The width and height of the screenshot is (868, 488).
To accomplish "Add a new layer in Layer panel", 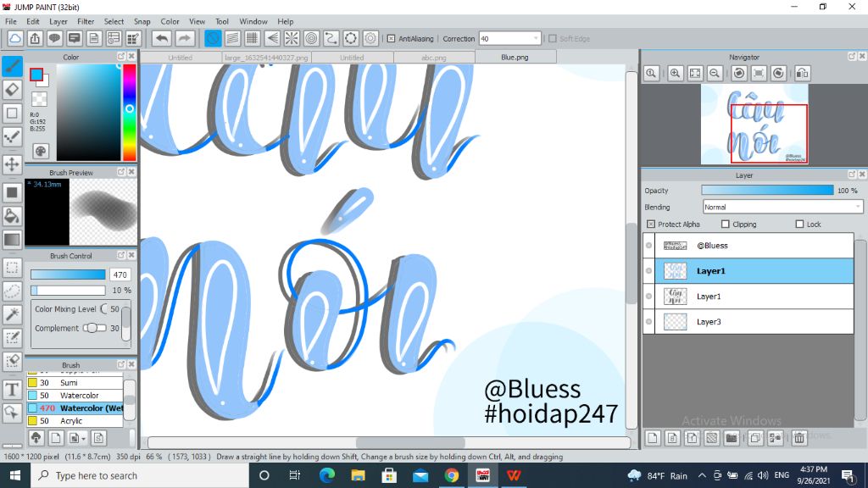I will 653,438.
